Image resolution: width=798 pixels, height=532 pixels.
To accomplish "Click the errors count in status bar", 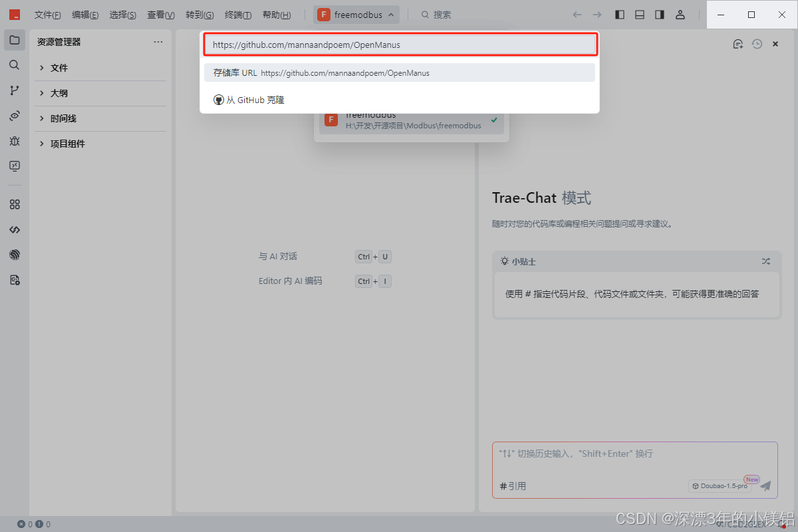I will pyautogui.click(x=25, y=524).
